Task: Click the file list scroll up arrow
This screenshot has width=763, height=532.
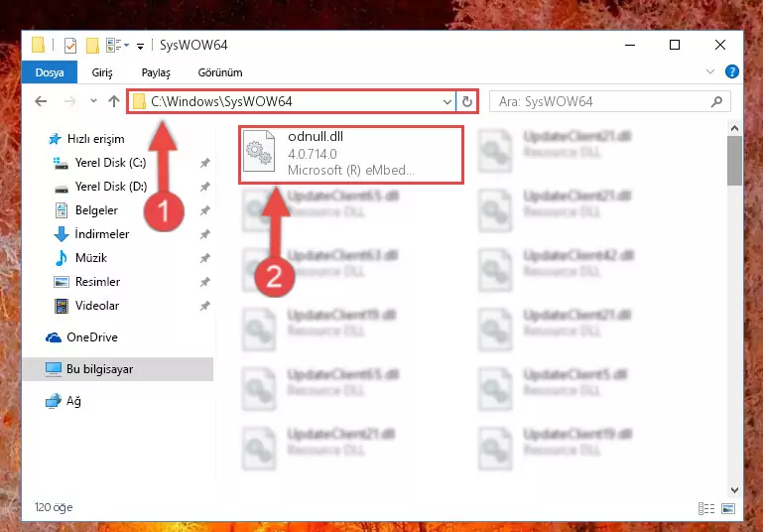Action: (x=735, y=128)
